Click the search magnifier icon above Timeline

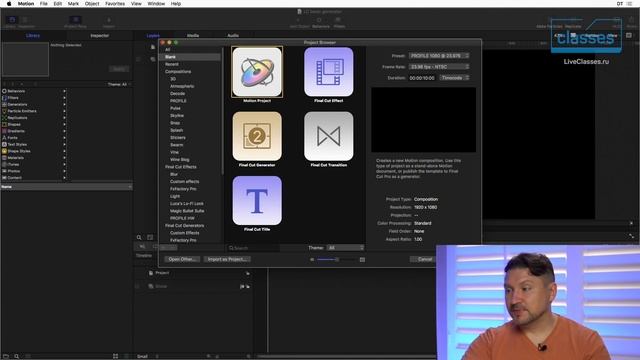pos(139,237)
